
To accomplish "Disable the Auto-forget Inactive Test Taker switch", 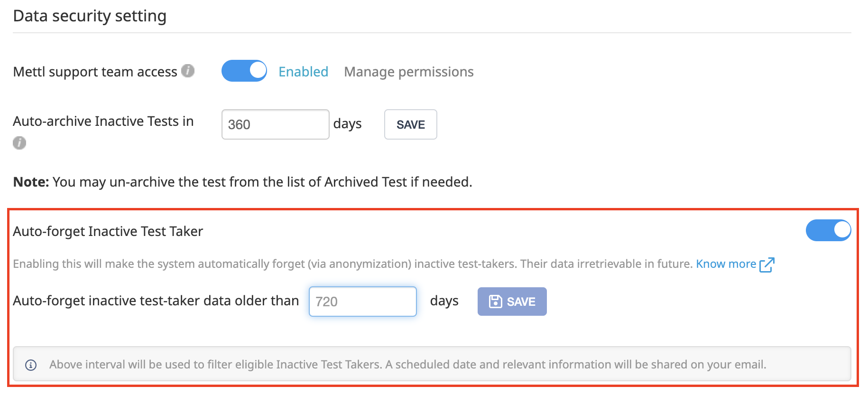I will coord(829,230).
